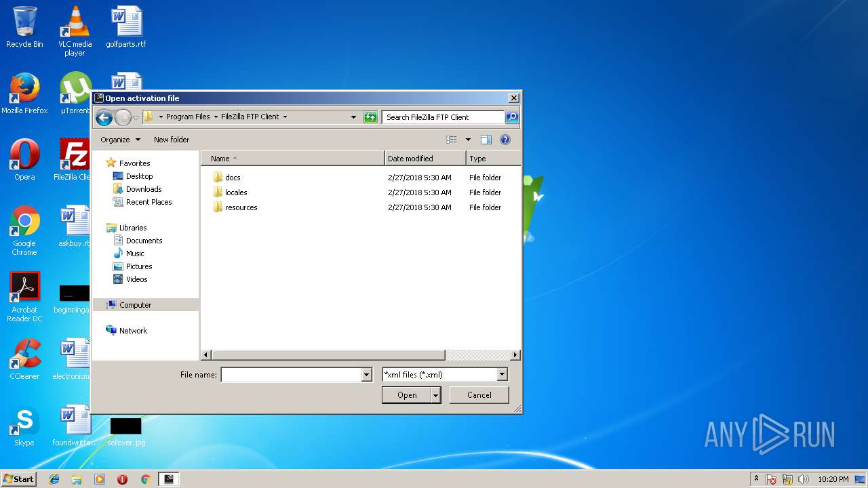This screenshot has width=868, height=488.
Task: Expand the Program Files breadcrumb arrow
Action: point(216,117)
